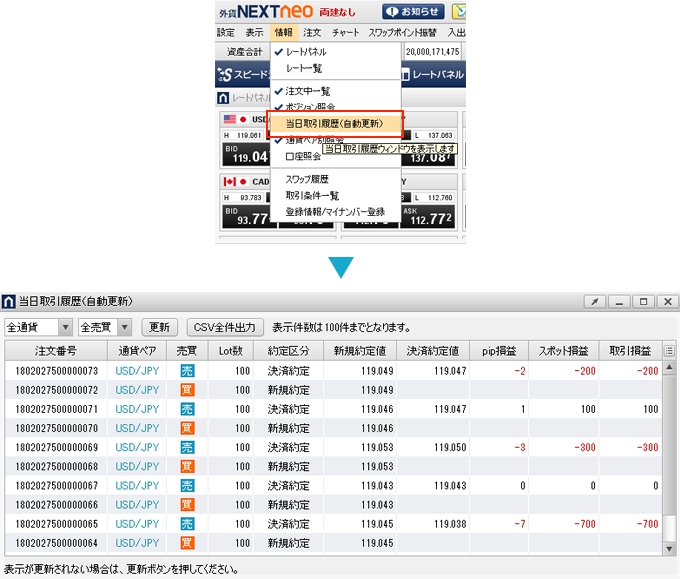Image resolution: width=680 pixels, height=579 pixels.
Task: Click the USD flag icon on rate panel
Action: pyautogui.click(x=229, y=118)
